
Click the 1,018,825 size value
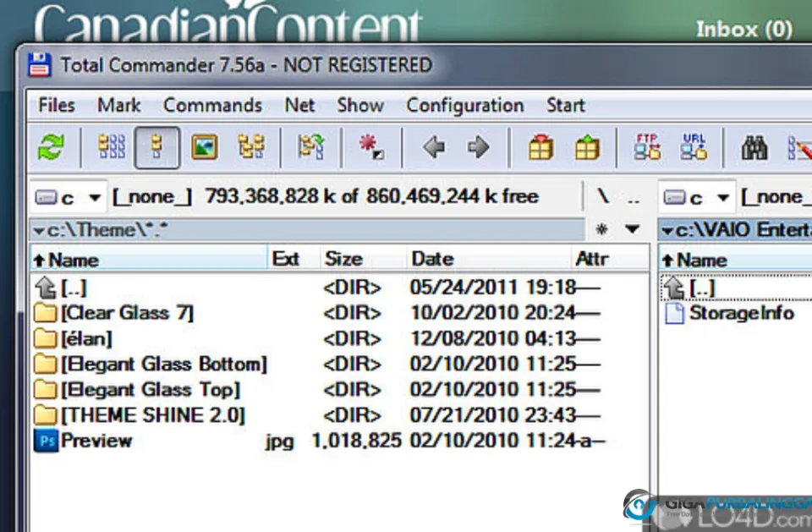[356, 441]
